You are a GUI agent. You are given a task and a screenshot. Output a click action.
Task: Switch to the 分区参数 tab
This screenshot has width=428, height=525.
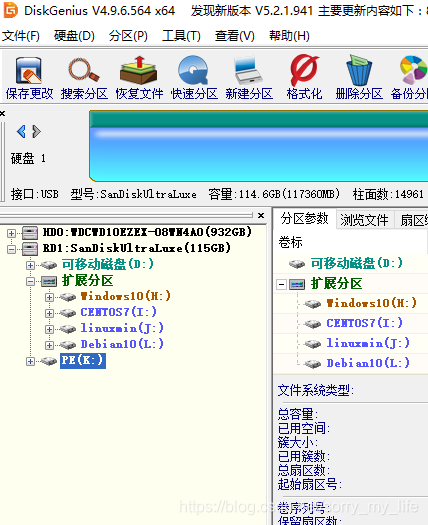(304, 219)
